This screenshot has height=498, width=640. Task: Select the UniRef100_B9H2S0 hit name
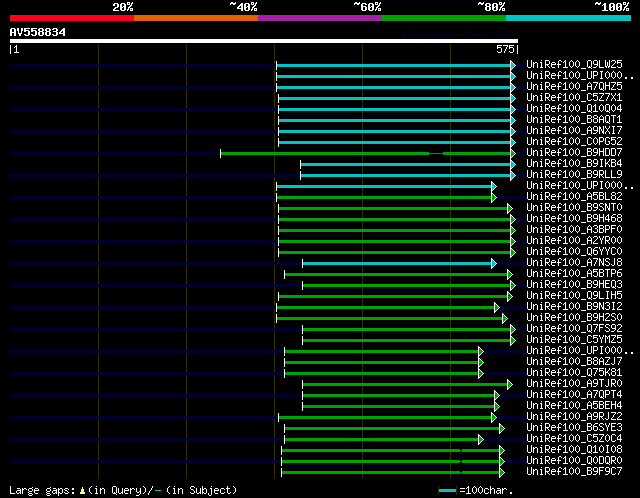click(574, 318)
